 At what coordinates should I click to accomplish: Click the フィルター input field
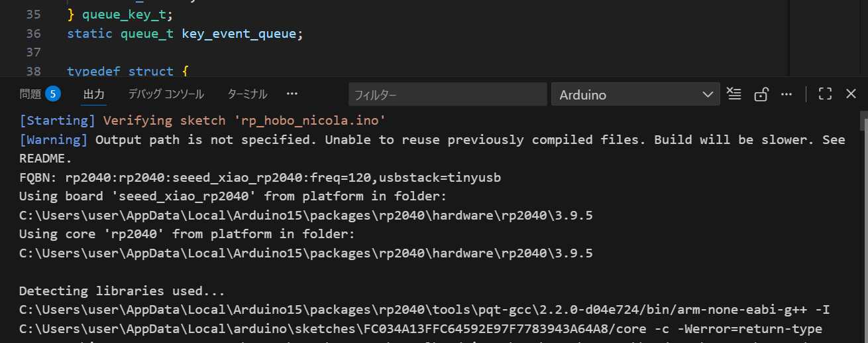(x=447, y=94)
